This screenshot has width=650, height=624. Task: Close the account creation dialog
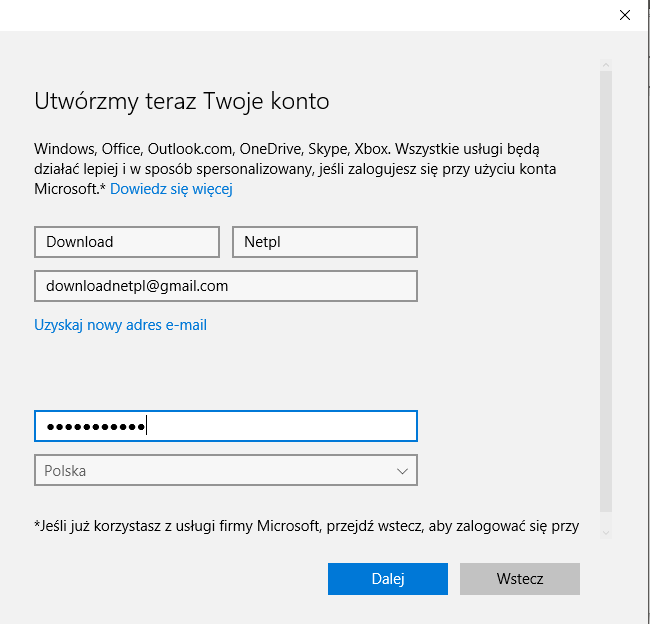pyautogui.click(x=624, y=14)
